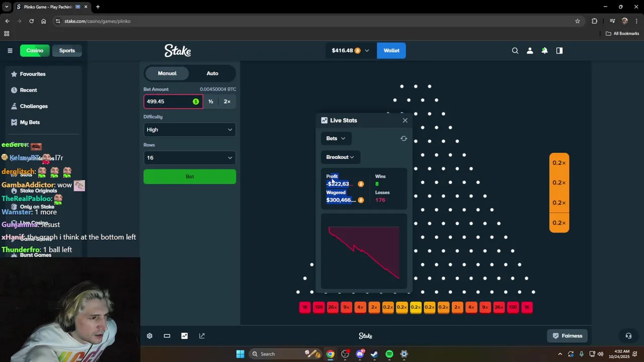The width and height of the screenshot is (644, 362).
Task: Halve the bet with ½ button
Action: tap(211, 102)
